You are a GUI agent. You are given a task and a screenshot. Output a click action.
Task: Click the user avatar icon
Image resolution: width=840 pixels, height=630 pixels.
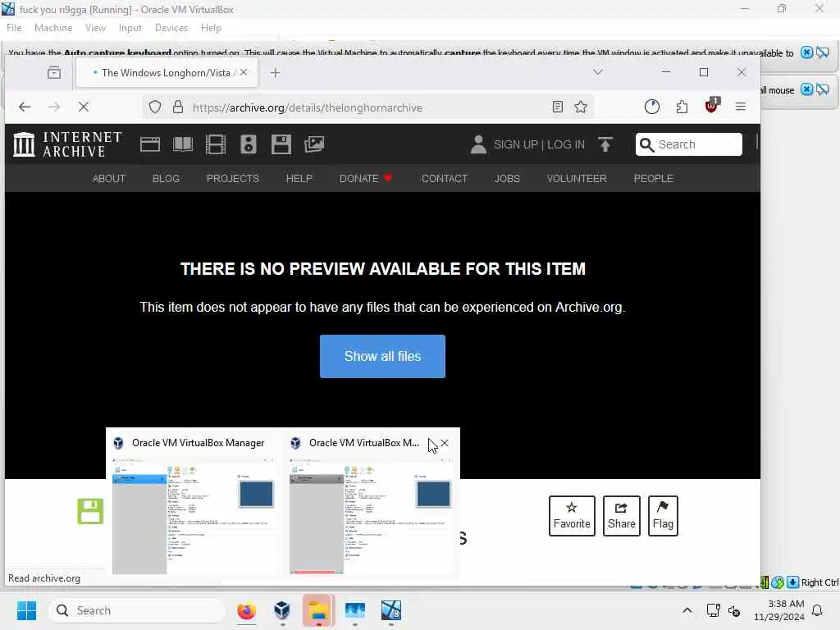tap(478, 144)
